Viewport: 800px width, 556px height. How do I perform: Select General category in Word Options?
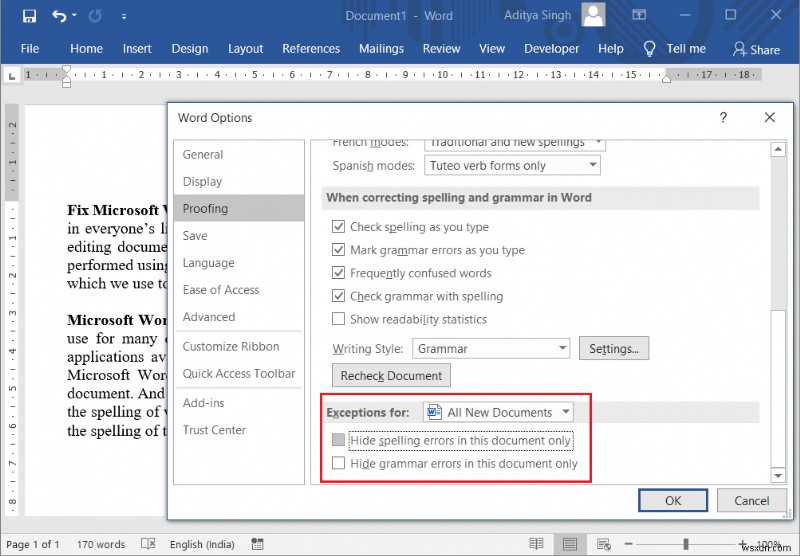(239, 155)
